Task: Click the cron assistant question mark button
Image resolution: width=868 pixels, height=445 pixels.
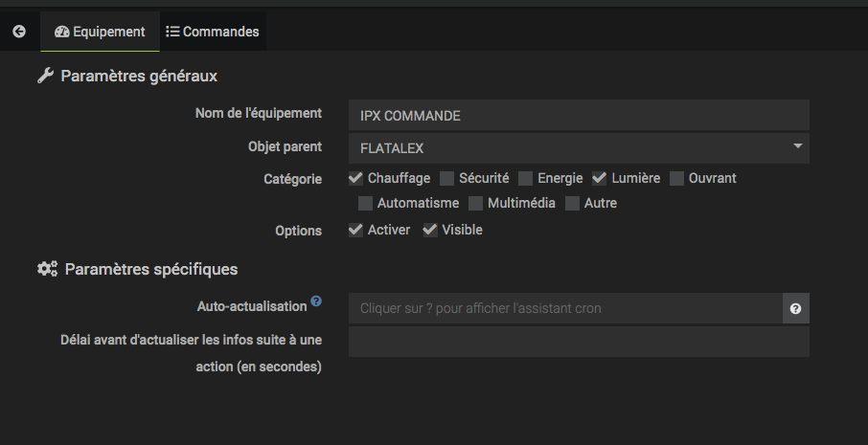Action: tap(795, 309)
